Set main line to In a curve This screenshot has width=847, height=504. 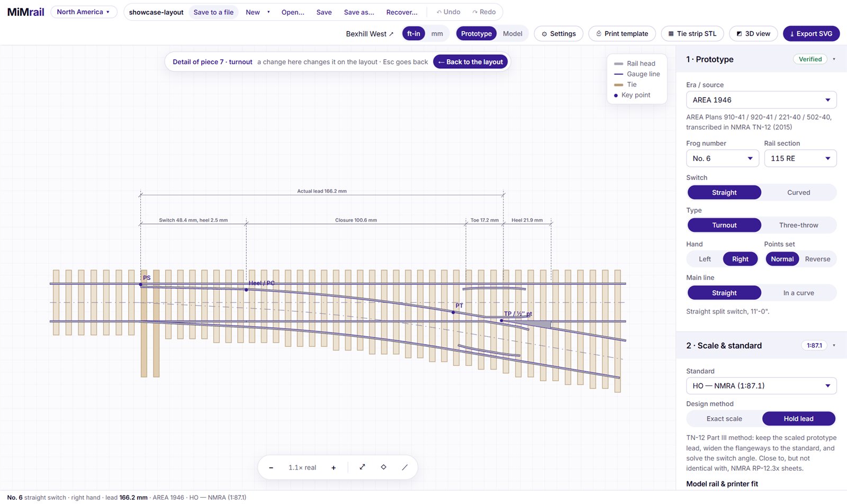pos(798,293)
